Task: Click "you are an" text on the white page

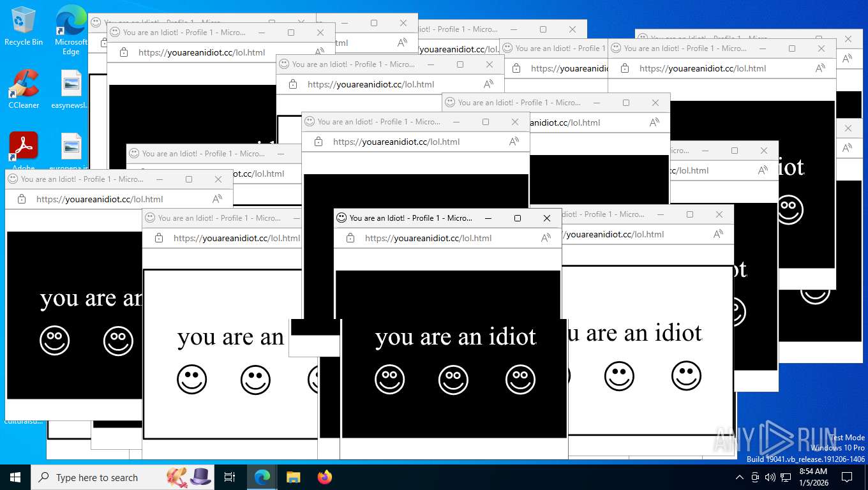Action: point(230,337)
